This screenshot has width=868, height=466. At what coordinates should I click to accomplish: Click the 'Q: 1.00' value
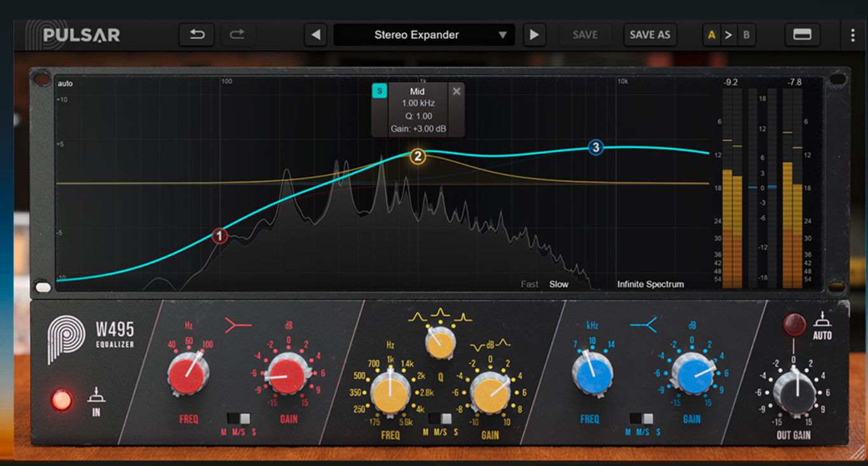tap(418, 116)
